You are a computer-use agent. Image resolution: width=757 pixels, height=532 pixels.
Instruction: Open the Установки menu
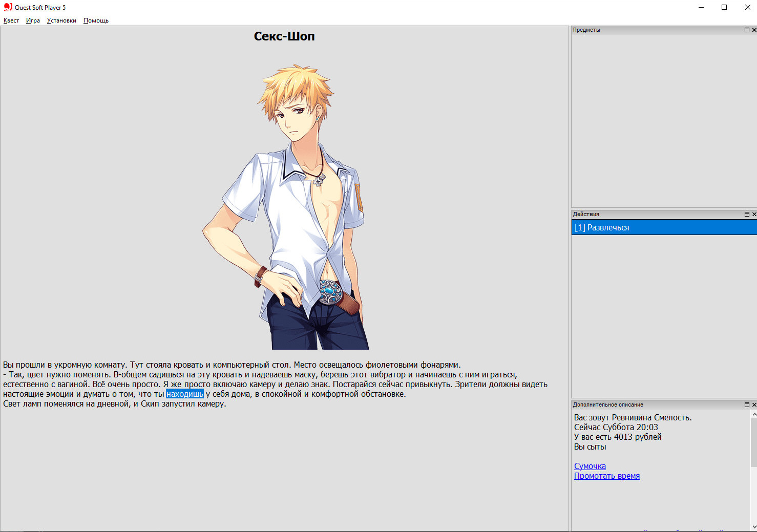click(61, 20)
